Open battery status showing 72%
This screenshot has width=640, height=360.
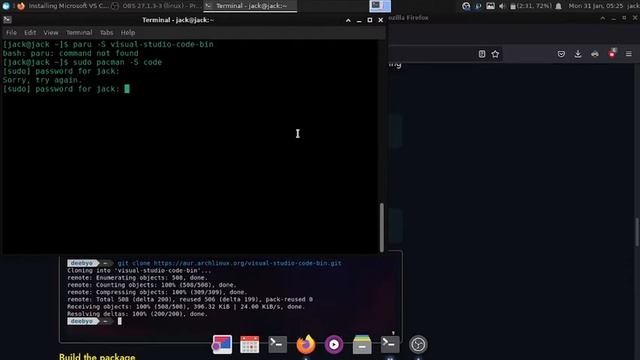(531, 6)
